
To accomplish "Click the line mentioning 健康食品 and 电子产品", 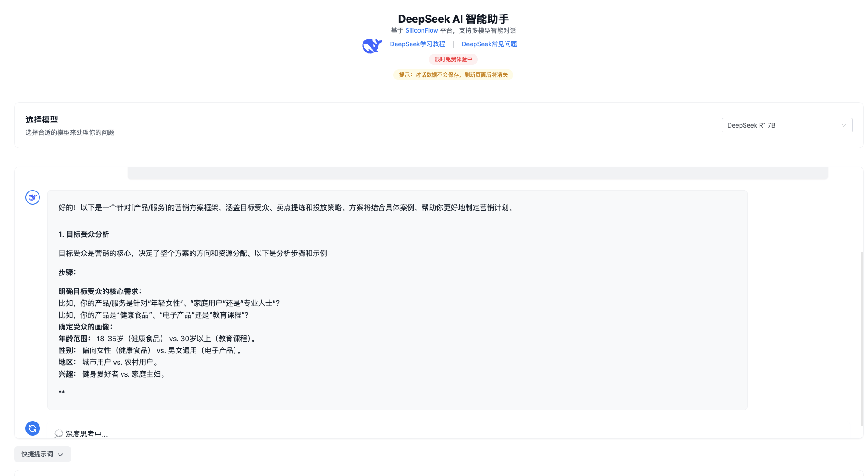I will click(x=154, y=315).
